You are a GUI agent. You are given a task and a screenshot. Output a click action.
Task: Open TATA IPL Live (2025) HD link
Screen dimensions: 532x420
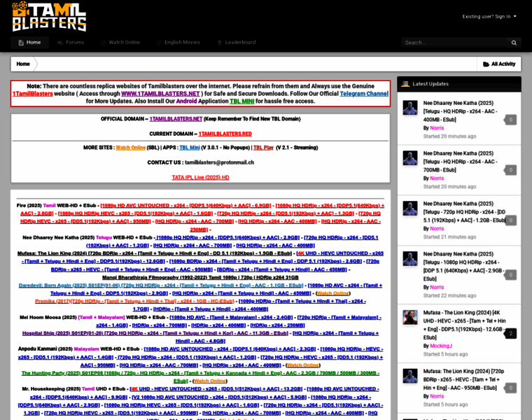click(200, 177)
